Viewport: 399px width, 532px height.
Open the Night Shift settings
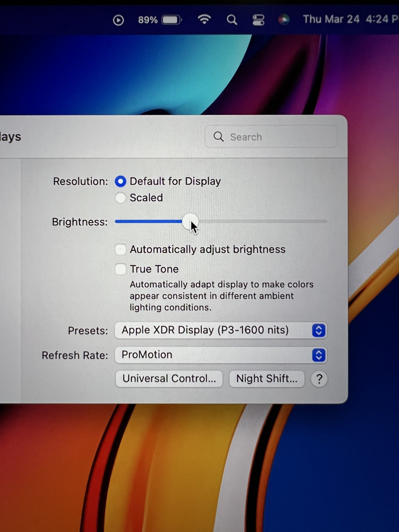click(x=267, y=379)
